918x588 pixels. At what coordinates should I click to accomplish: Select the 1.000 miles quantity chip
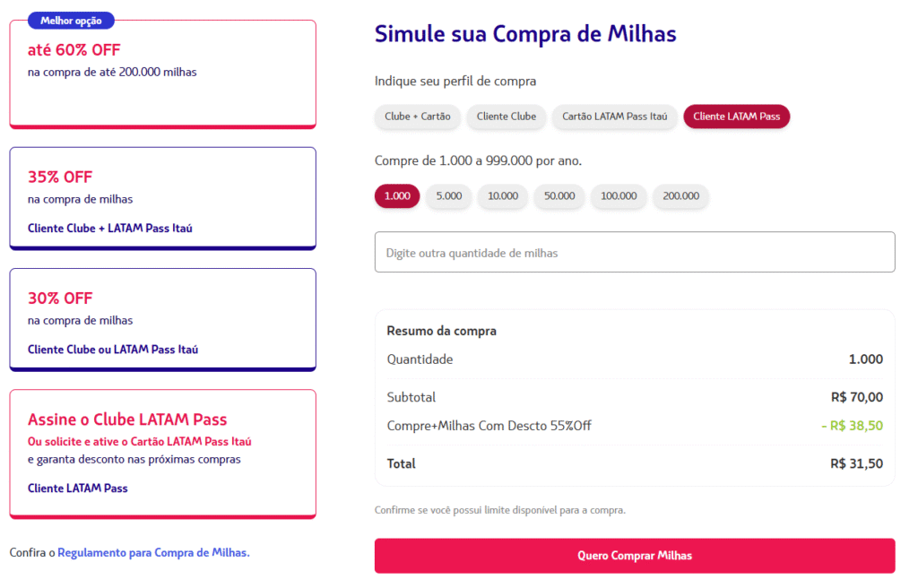coord(397,196)
